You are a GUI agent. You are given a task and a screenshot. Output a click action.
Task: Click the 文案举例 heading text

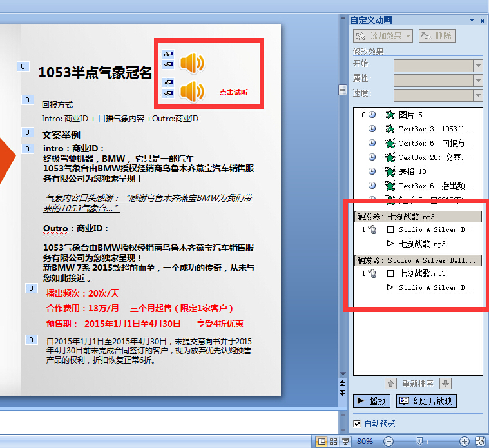61,135
